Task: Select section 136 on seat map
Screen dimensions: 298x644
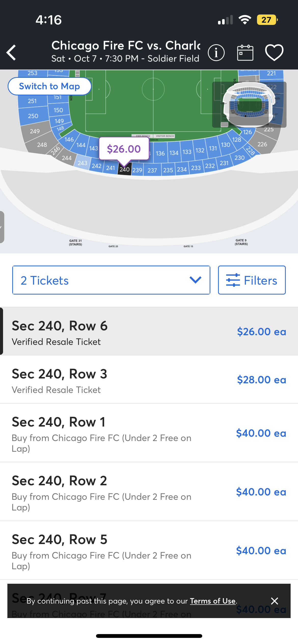Action: click(160, 153)
